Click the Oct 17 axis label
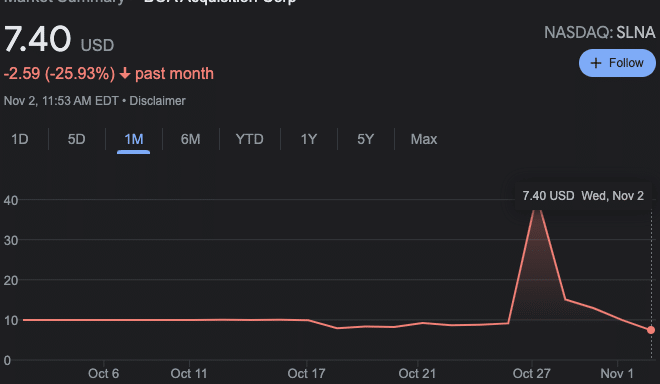The height and width of the screenshot is (384, 660). pos(306,373)
